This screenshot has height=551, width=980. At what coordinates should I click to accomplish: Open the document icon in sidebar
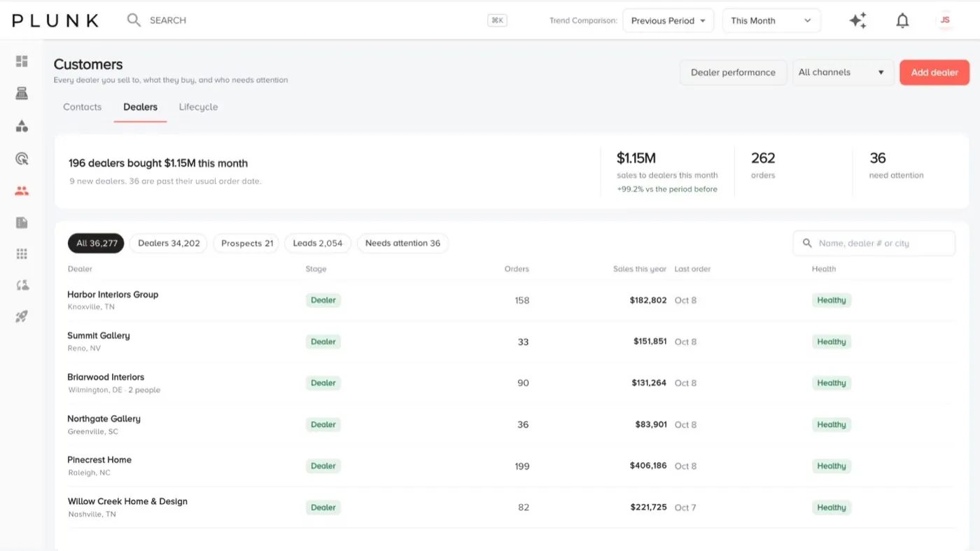pos(22,223)
